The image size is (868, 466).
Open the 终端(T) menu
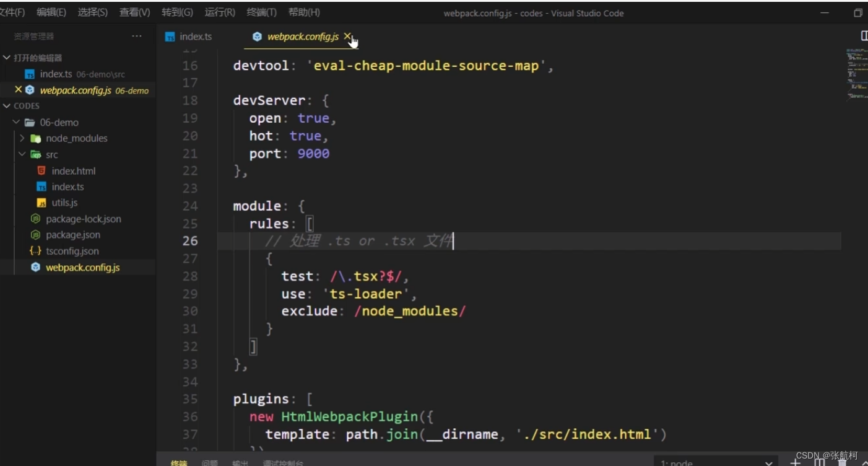pyautogui.click(x=261, y=12)
